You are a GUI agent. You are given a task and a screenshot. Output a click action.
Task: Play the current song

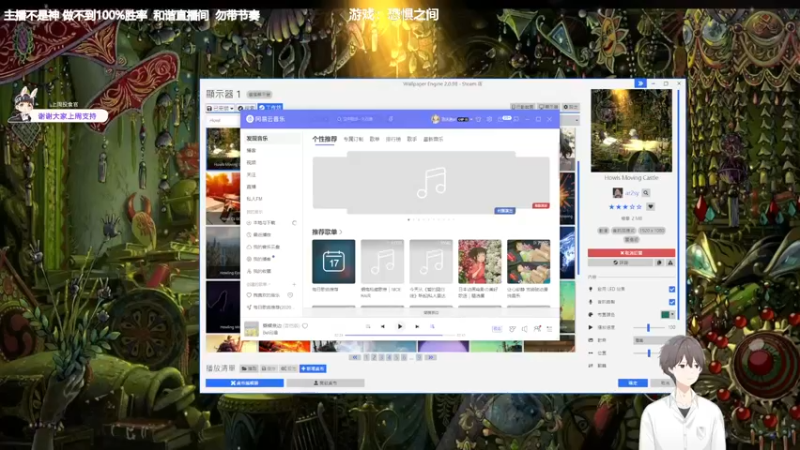[399, 327]
